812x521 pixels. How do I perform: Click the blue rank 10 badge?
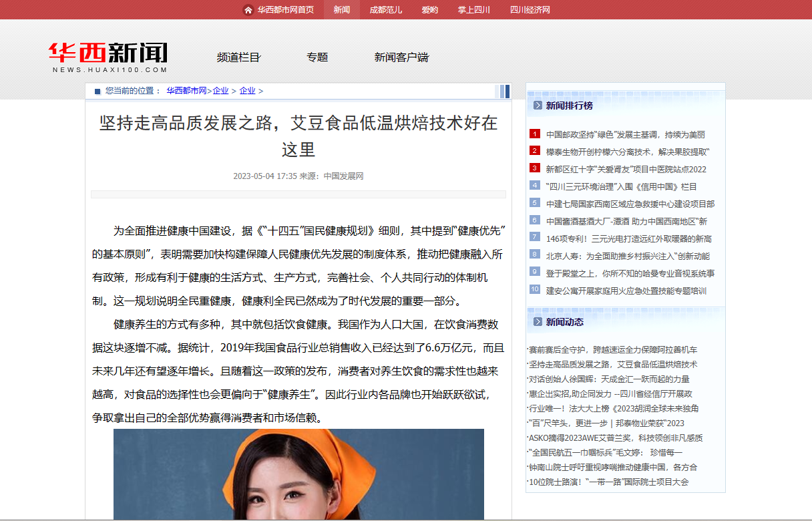tap(535, 289)
